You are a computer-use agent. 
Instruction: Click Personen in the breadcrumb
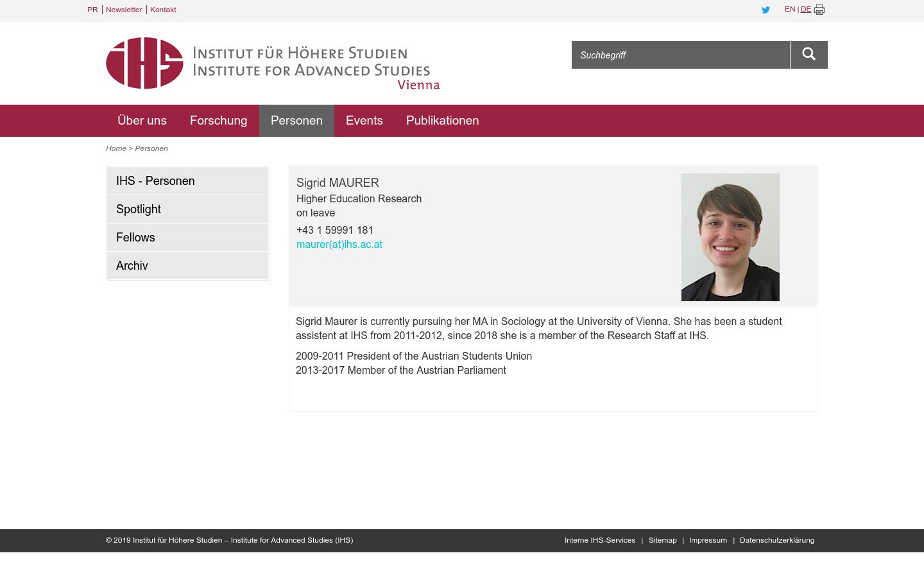(x=151, y=148)
